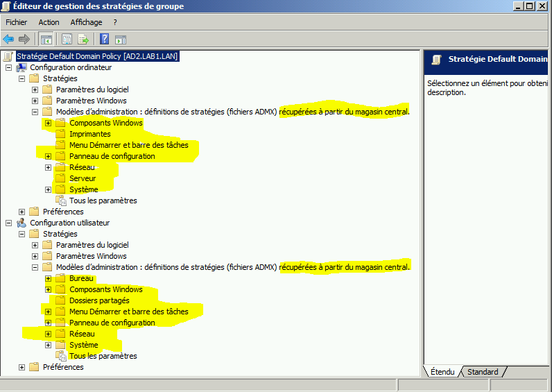Select computer Menu Démarrer et barre des tâches
552x392 pixels.
tap(128, 145)
